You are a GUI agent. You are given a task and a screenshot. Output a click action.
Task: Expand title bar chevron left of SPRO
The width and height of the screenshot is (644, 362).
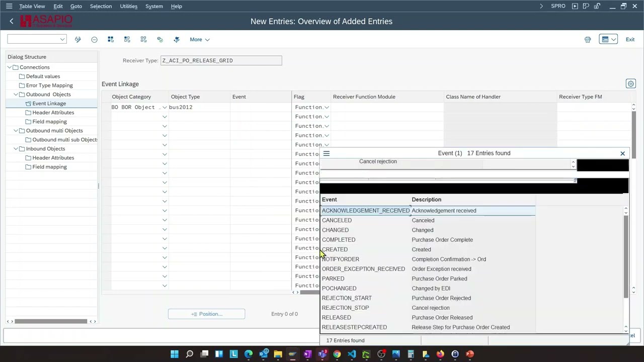click(x=541, y=6)
